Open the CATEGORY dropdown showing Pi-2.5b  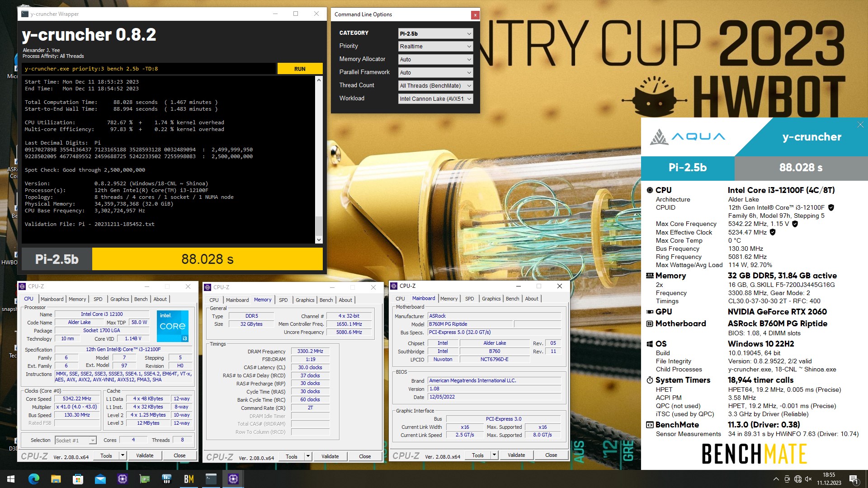pos(436,33)
